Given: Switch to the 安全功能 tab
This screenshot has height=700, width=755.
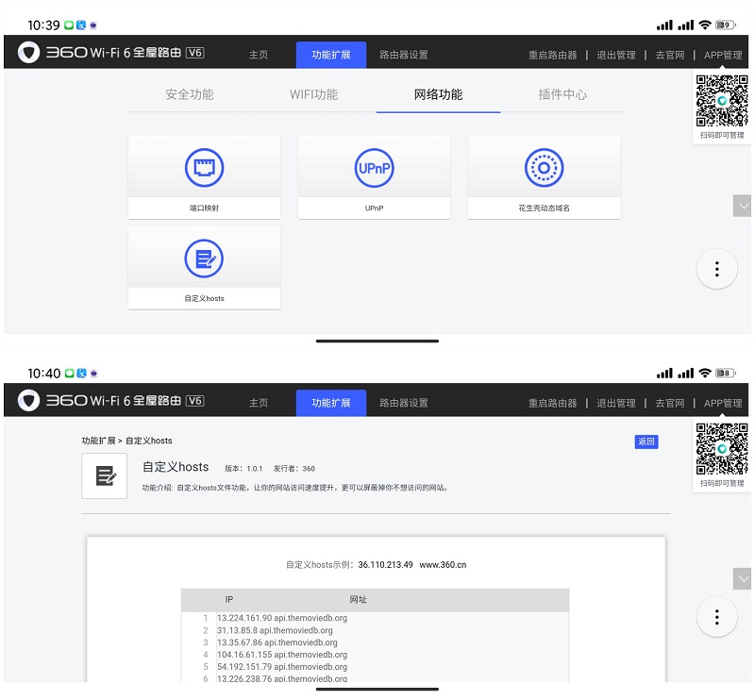Looking at the screenshot, I should (x=190, y=94).
